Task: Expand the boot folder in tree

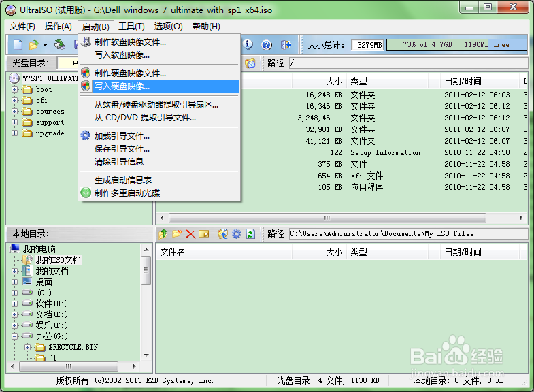Action: pyautogui.click(x=14, y=90)
